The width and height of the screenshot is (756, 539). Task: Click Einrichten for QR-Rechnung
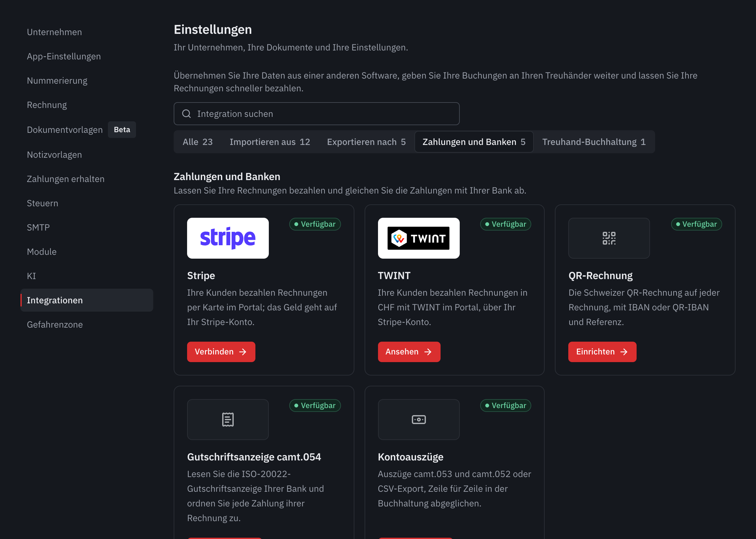[x=602, y=352]
